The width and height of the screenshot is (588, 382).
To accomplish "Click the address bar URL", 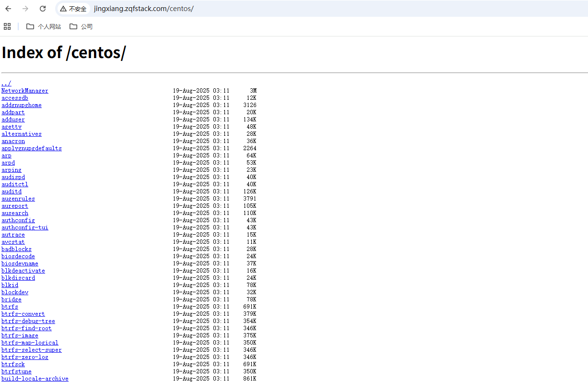I will 143,9.
